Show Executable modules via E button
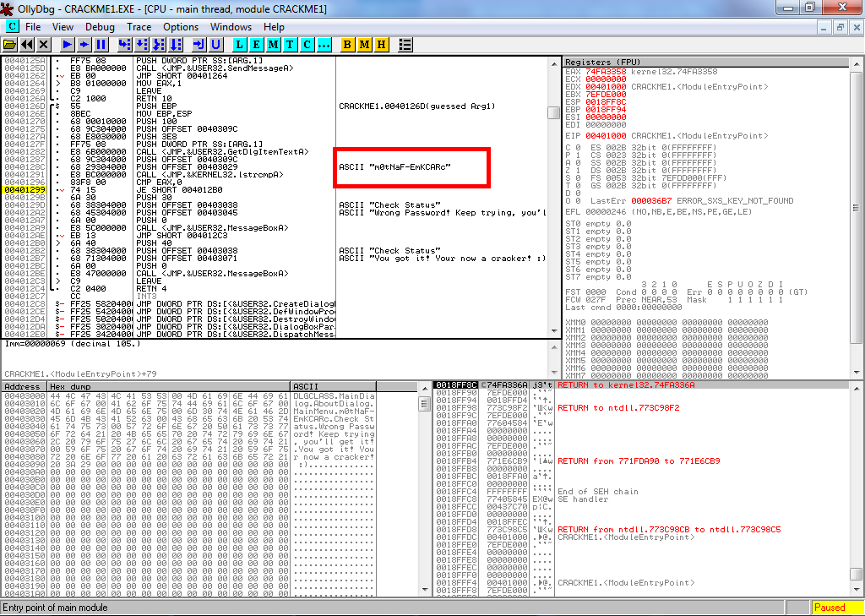This screenshot has height=616, width=865. 257,44
